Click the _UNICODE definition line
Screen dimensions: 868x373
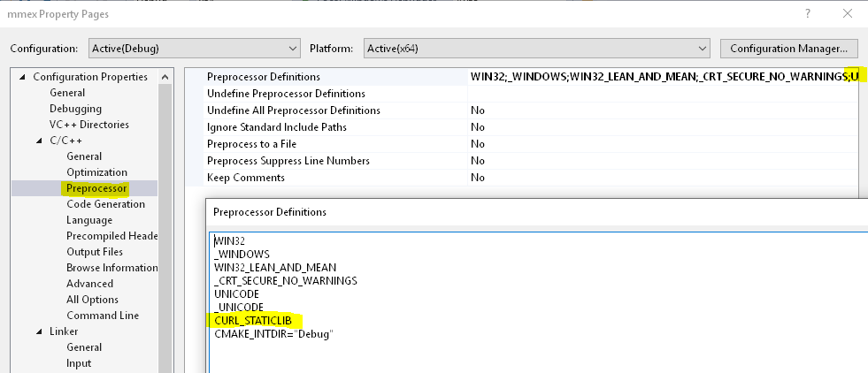coord(239,308)
